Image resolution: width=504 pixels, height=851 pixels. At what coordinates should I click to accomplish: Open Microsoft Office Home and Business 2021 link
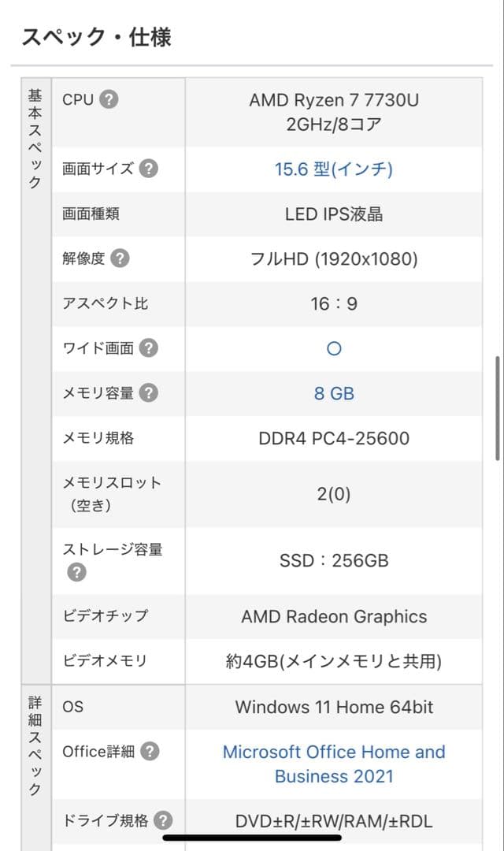coord(334,764)
